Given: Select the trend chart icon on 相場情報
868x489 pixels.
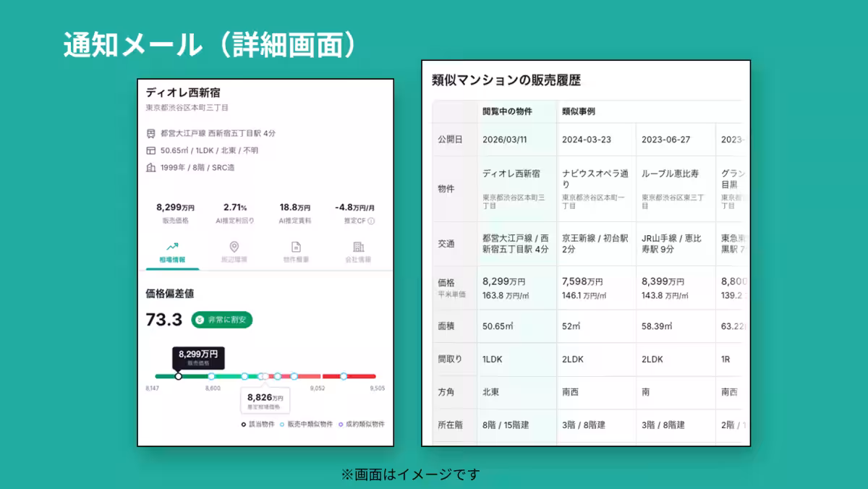Looking at the screenshot, I should pos(173,245).
